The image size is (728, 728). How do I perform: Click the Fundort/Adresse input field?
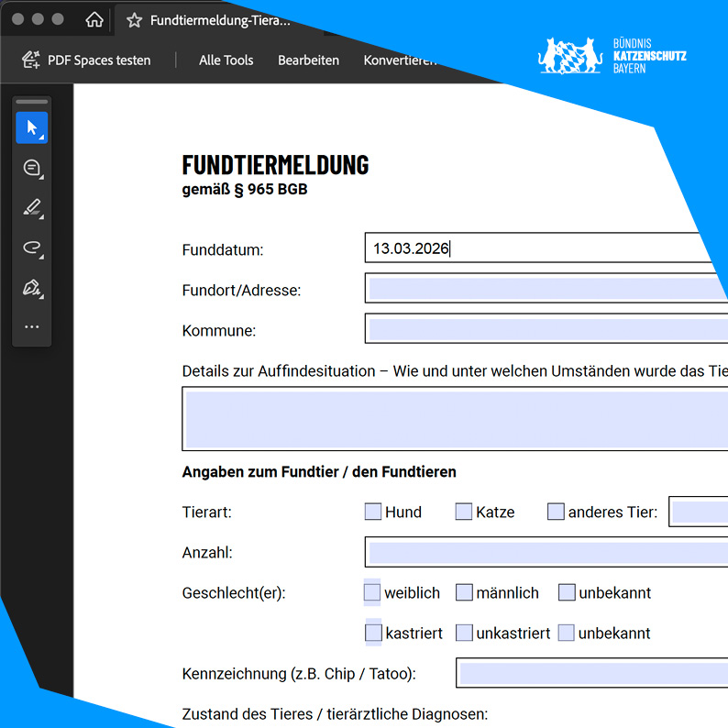(x=546, y=289)
